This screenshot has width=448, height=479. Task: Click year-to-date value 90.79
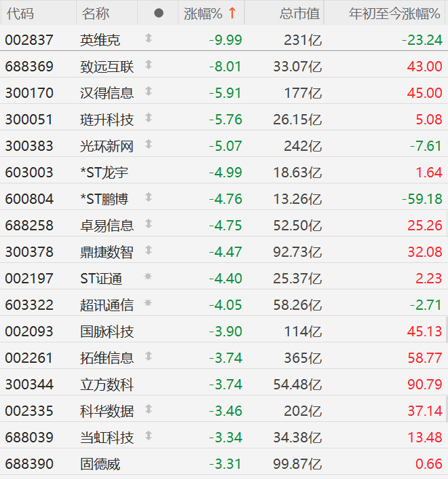pyautogui.click(x=425, y=385)
